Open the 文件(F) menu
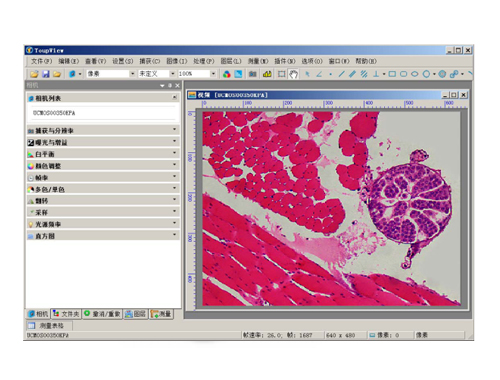Screen dimensions: 500x380 tap(41, 61)
